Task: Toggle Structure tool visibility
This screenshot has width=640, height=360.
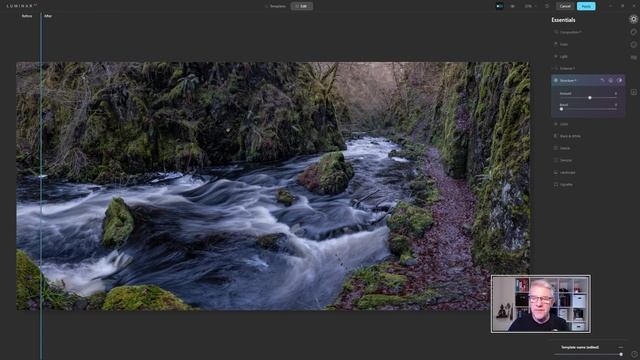Action: 620,80
